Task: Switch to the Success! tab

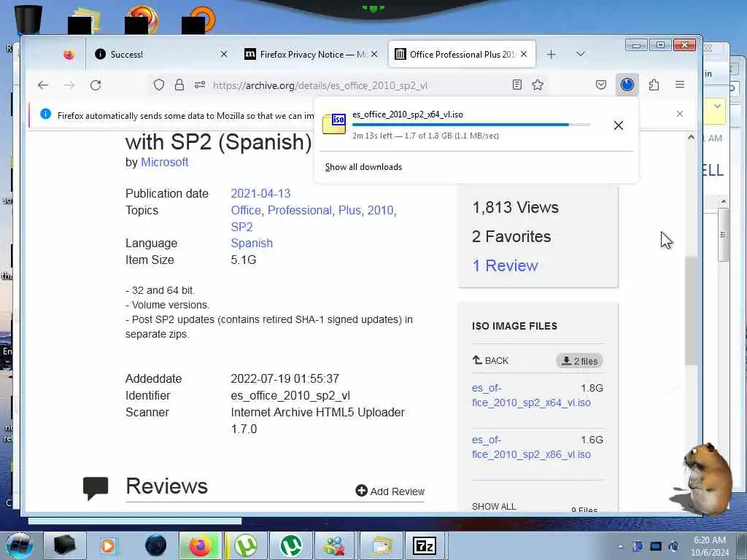Action: (161, 54)
